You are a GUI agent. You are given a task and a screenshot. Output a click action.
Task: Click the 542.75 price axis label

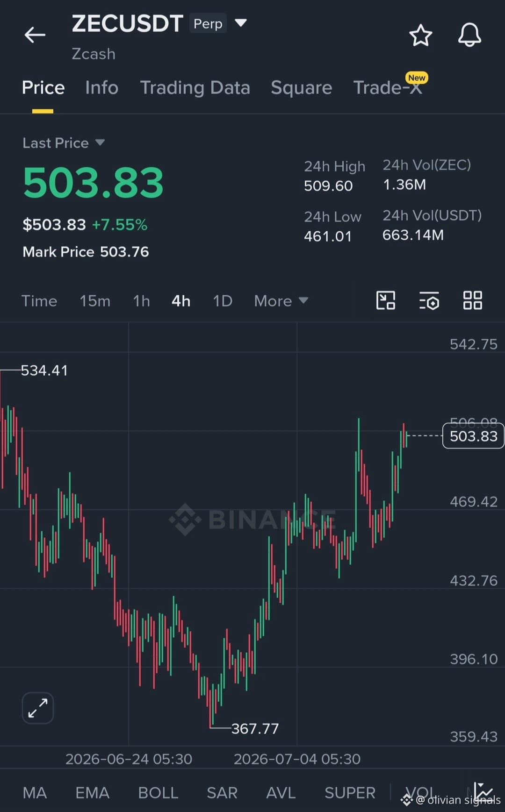pos(474,344)
